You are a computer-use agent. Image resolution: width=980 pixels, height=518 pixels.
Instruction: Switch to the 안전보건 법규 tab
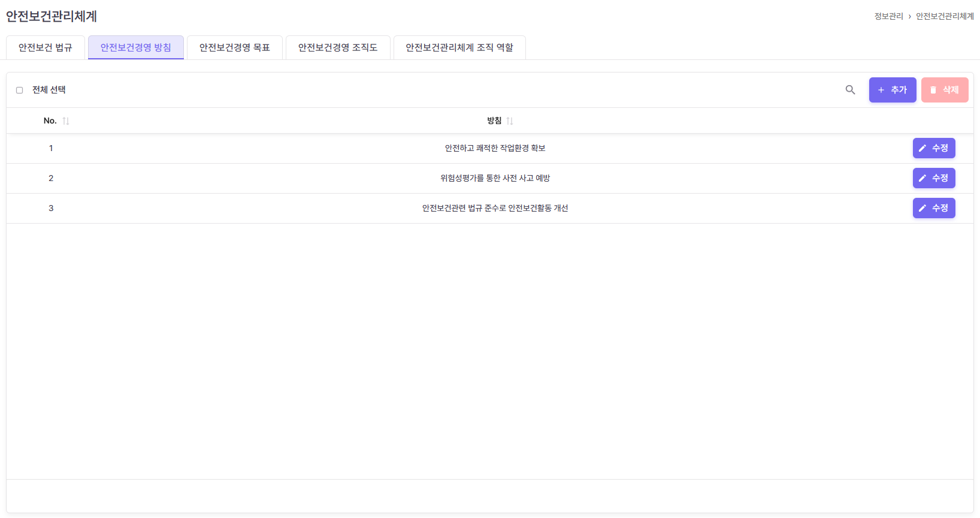pyautogui.click(x=46, y=48)
